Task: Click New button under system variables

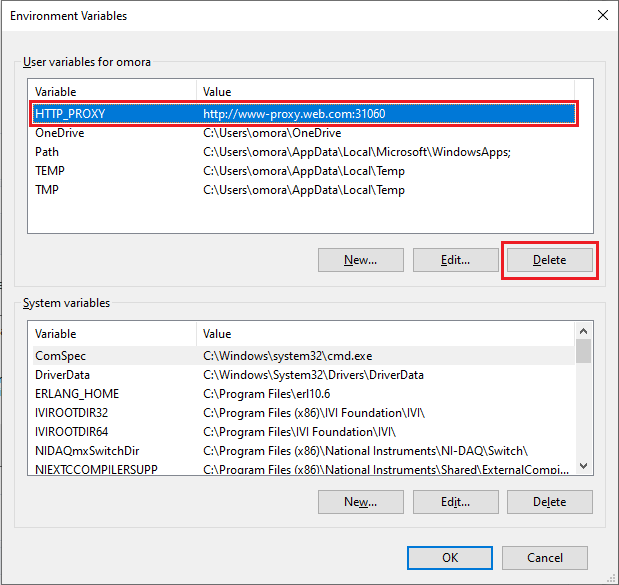Action: tap(360, 502)
